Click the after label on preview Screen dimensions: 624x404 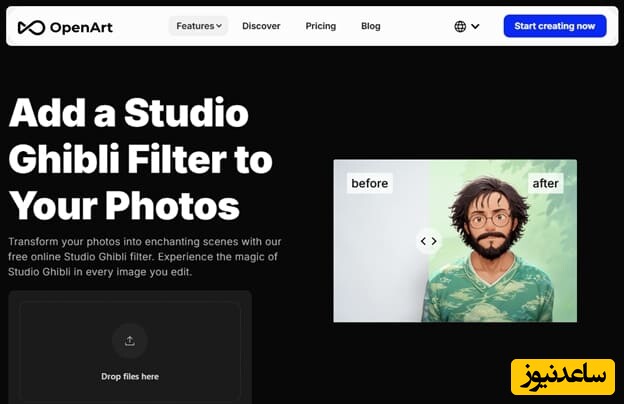click(546, 183)
